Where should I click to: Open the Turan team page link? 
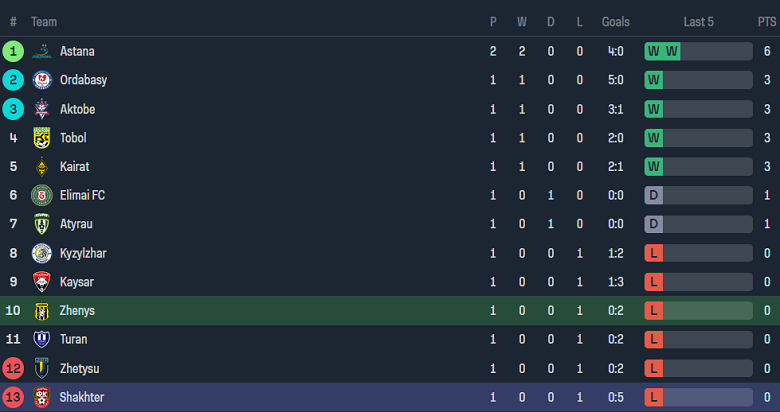pyautogui.click(x=74, y=340)
